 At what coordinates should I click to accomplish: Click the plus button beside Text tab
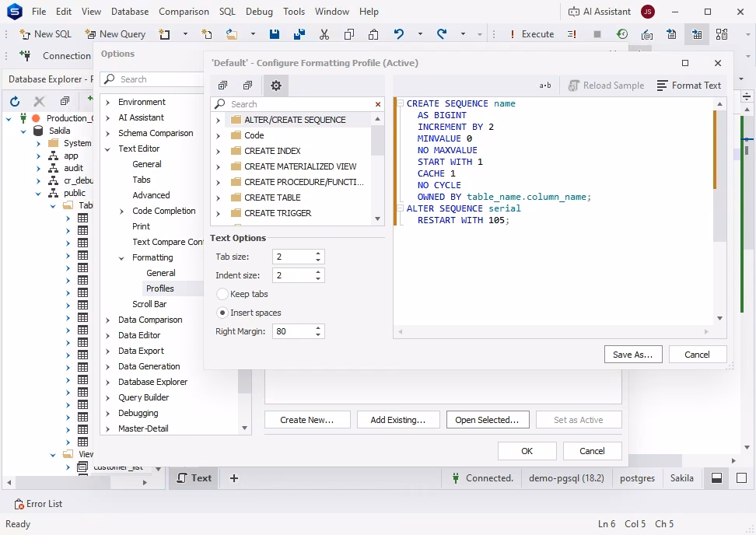click(234, 478)
